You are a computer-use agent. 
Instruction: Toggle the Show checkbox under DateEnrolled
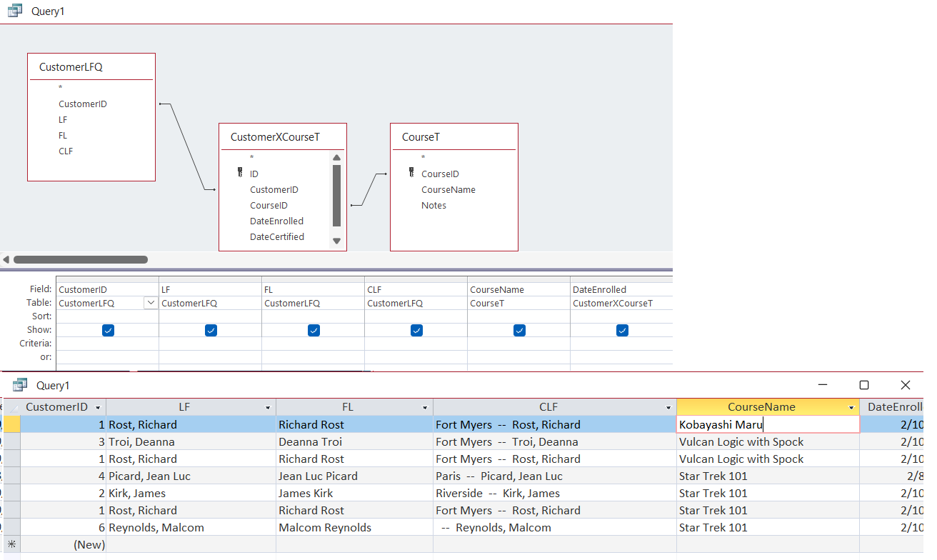[x=621, y=330]
